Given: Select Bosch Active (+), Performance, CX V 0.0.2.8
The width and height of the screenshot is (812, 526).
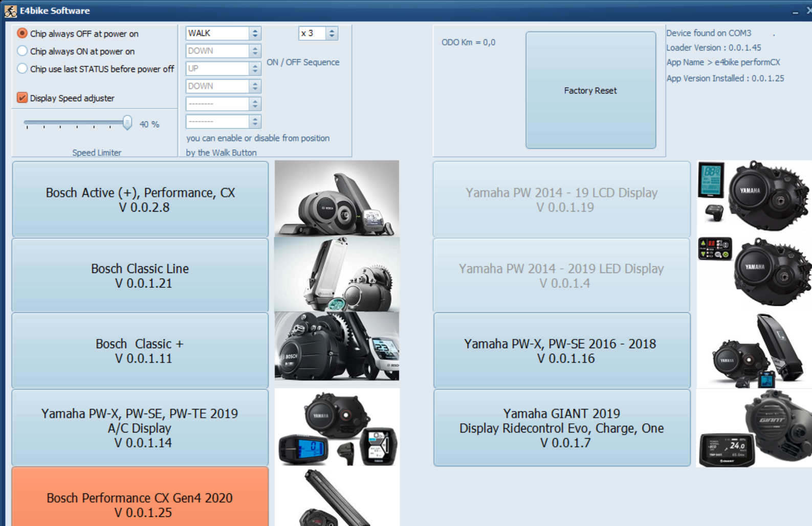Looking at the screenshot, I should point(140,200).
